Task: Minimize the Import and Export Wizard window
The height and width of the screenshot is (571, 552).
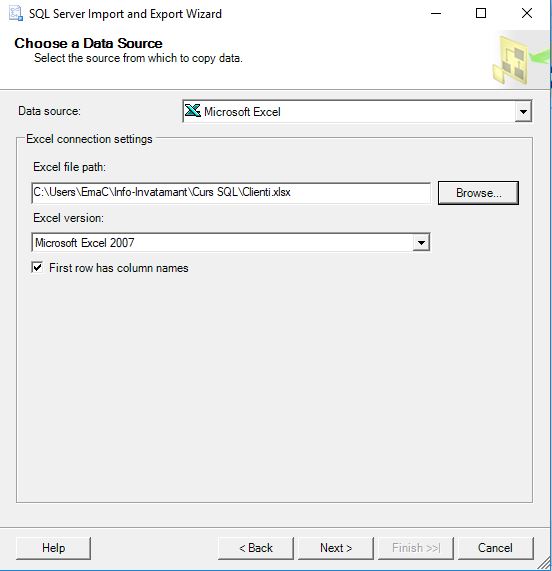Action: pos(436,13)
